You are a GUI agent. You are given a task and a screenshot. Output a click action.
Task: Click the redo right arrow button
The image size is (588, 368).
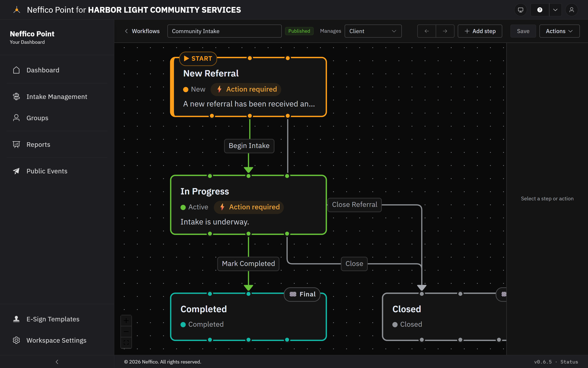pos(445,31)
